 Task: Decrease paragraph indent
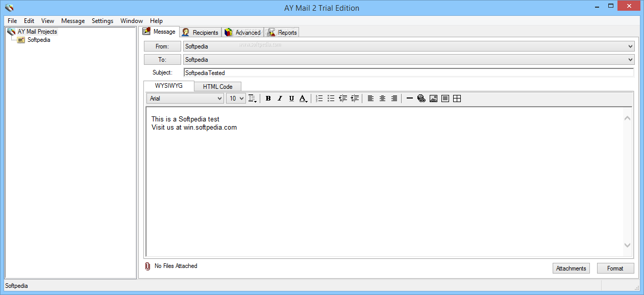(x=343, y=99)
